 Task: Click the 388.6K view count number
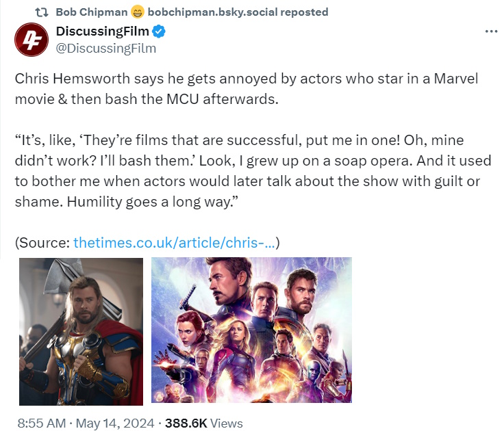pyautogui.click(x=185, y=423)
